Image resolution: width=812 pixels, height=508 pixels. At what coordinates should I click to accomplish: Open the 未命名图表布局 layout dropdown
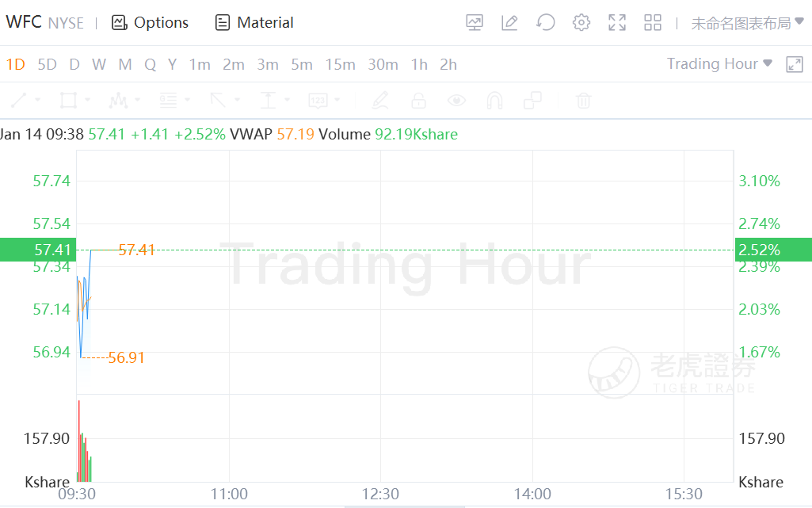coord(747,23)
